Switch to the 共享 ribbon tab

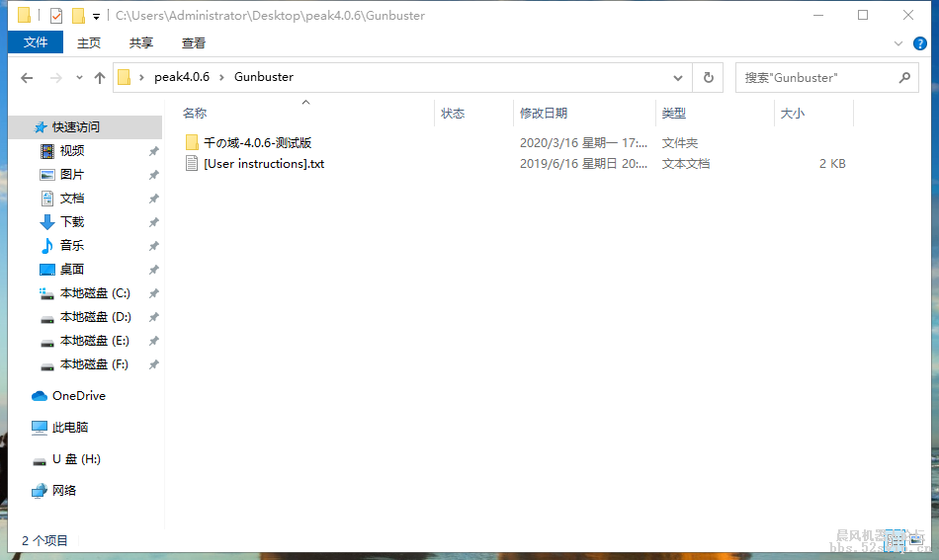141,43
